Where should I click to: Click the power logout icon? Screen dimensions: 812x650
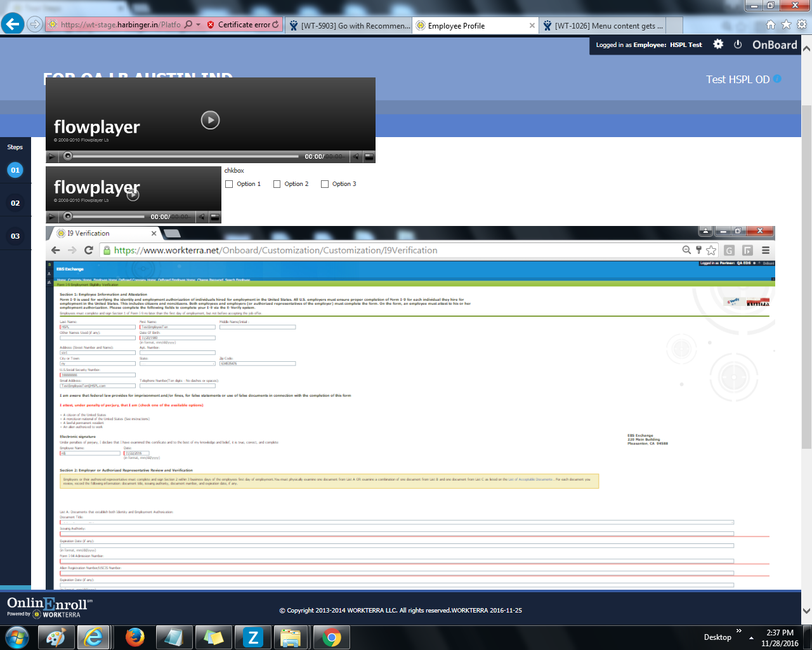point(738,44)
